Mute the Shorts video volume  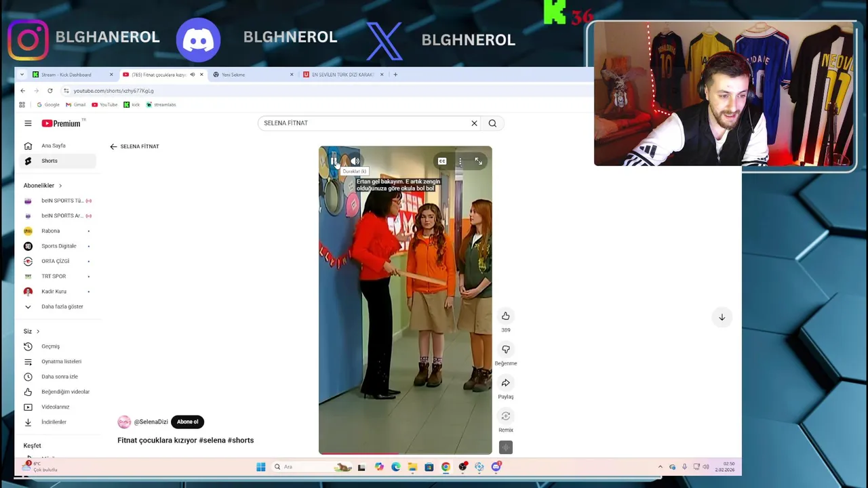(x=355, y=161)
